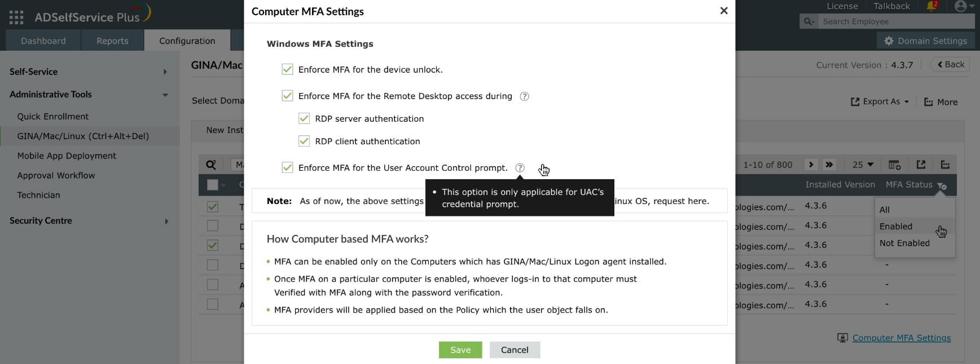Check the second table row checkbox

pos(213,226)
